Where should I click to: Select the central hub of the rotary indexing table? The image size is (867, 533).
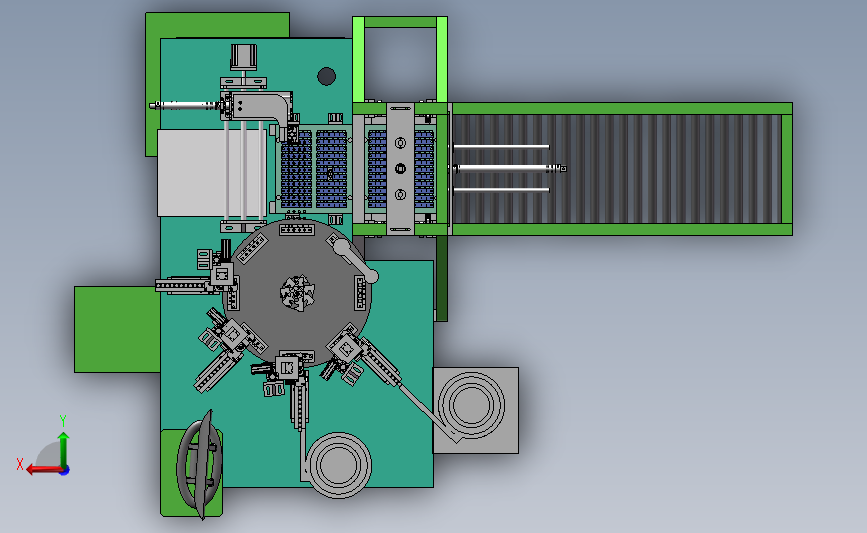(297, 292)
